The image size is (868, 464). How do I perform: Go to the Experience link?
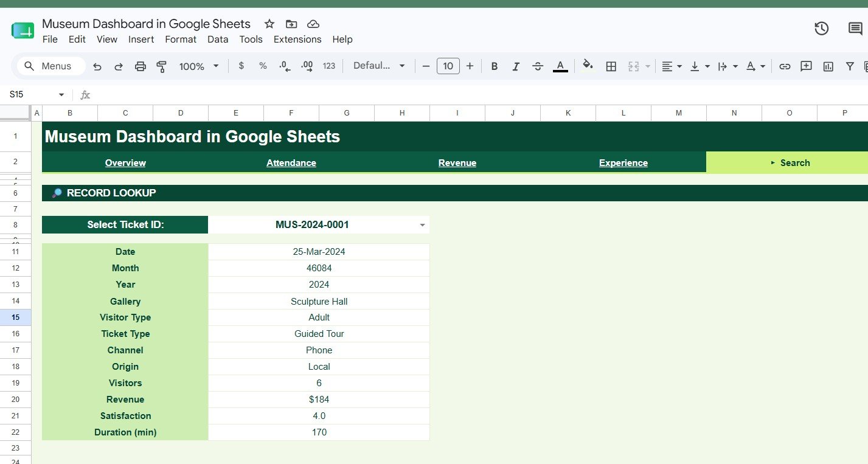coord(623,163)
